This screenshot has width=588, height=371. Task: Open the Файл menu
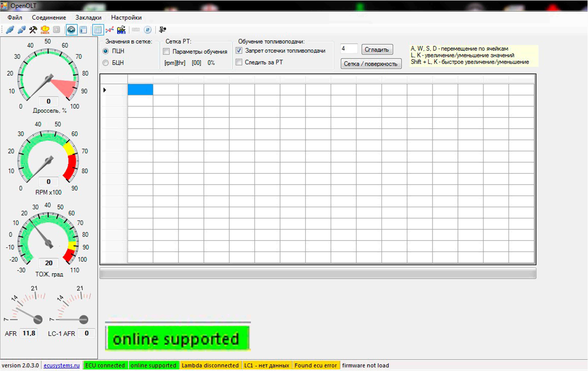pos(15,18)
